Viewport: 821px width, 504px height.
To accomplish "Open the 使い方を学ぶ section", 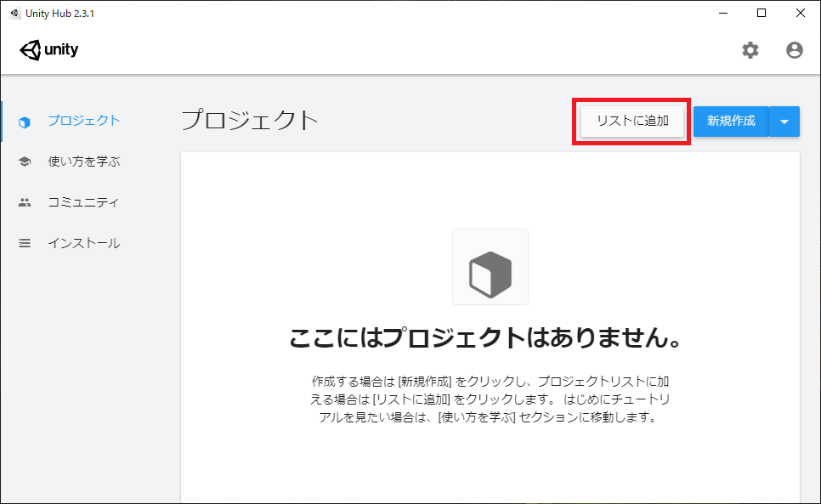I will coord(84,161).
